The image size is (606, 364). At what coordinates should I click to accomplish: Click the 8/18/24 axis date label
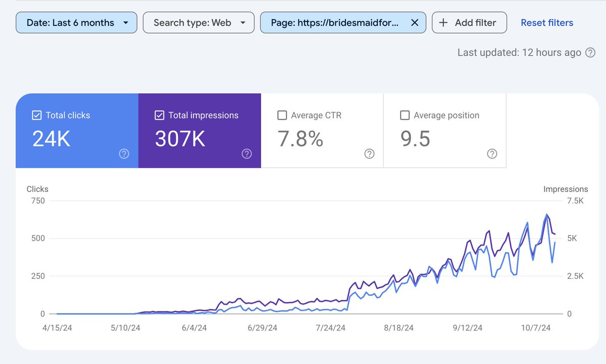tap(399, 328)
